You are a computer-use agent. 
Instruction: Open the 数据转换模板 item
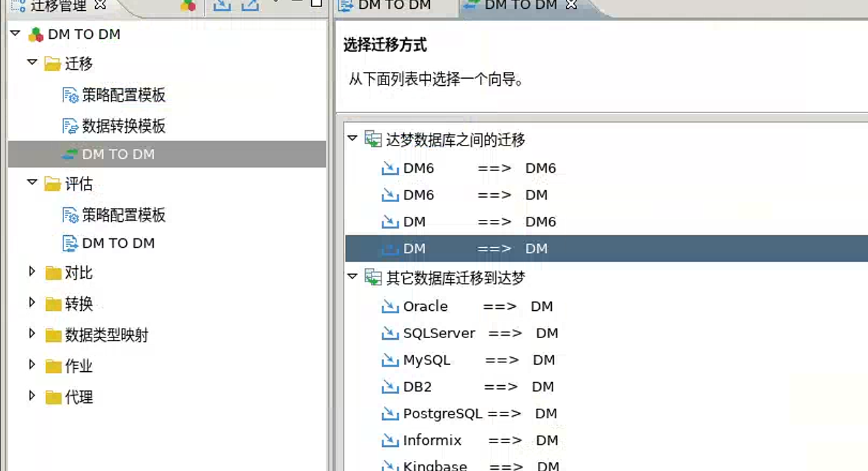114,126
